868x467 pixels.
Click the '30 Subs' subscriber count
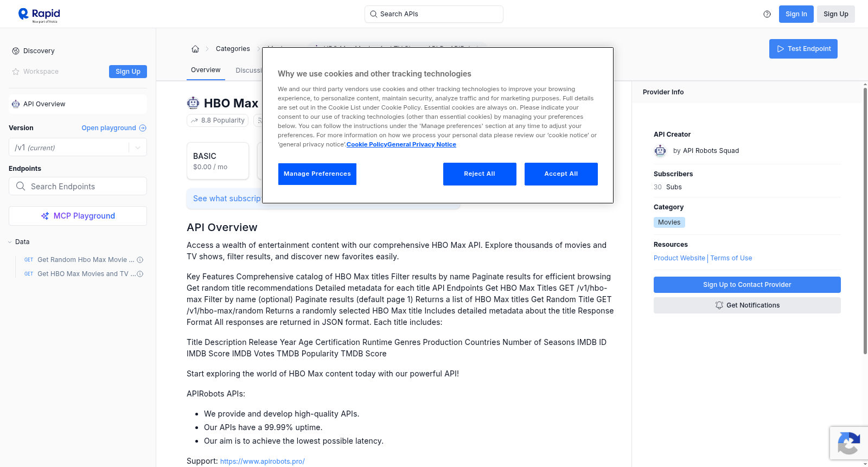668,187
